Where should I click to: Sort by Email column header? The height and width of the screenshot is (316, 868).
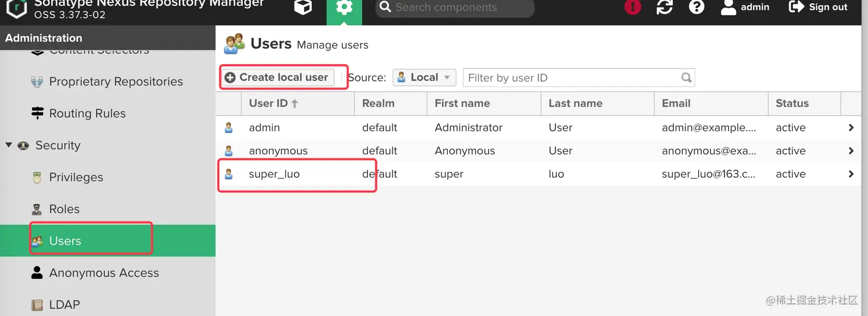click(x=711, y=104)
